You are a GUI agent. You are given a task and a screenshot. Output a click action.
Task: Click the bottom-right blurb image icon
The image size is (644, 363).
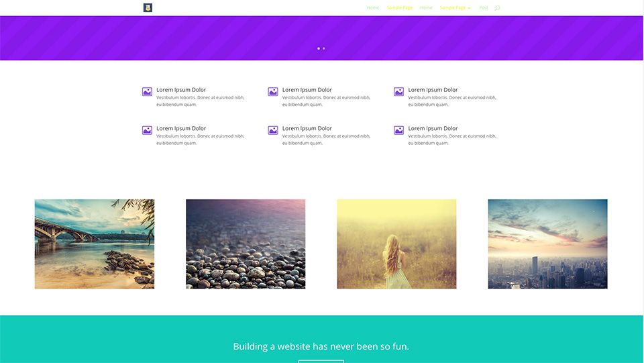click(398, 130)
